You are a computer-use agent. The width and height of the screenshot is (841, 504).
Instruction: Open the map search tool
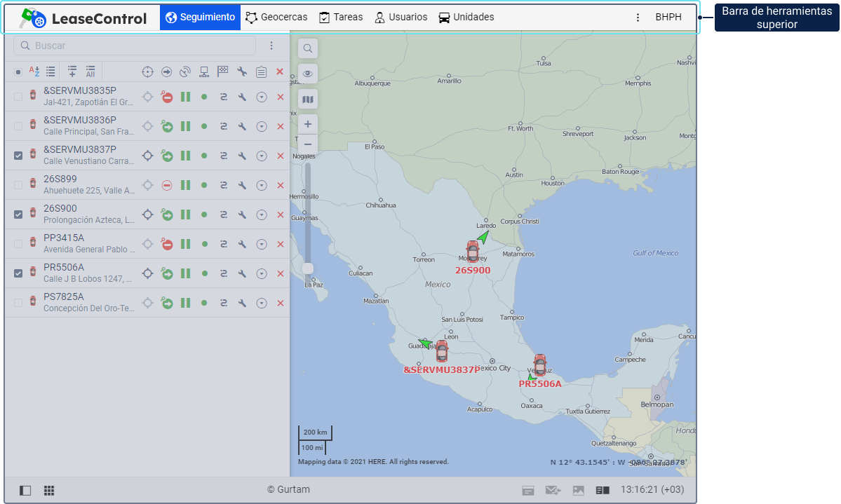coord(307,48)
